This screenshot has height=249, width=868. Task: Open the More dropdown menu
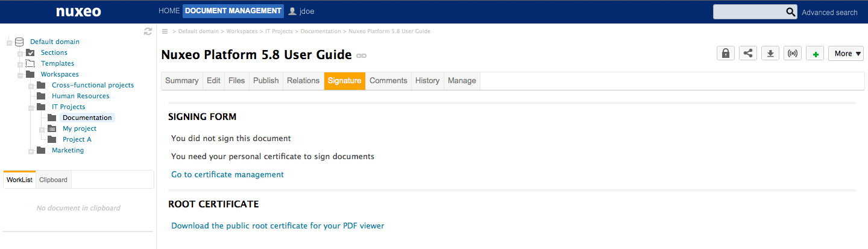(x=847, y=53)
